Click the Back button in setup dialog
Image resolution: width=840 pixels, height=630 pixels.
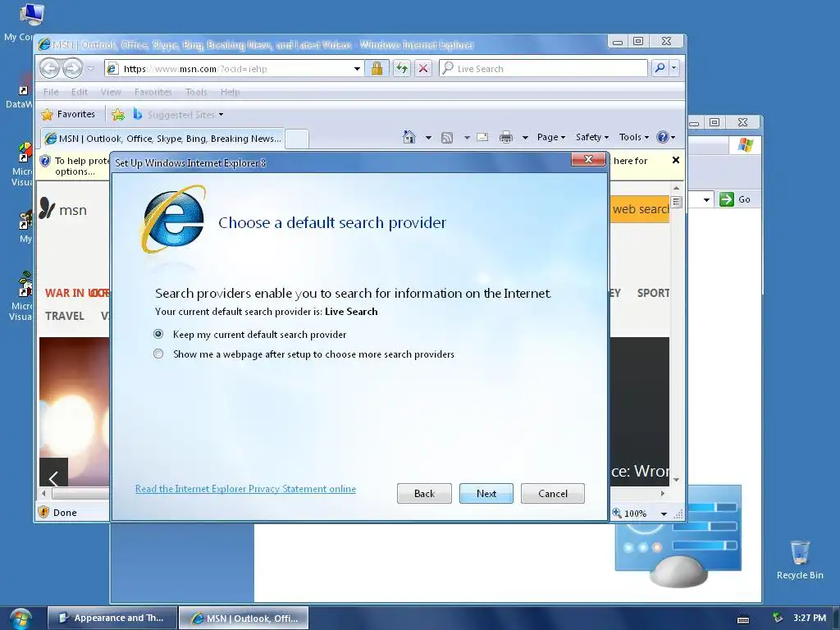424,493
